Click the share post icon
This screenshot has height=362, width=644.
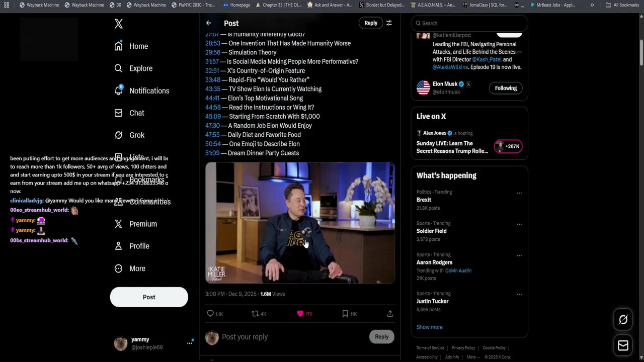(x=390, y=314)
